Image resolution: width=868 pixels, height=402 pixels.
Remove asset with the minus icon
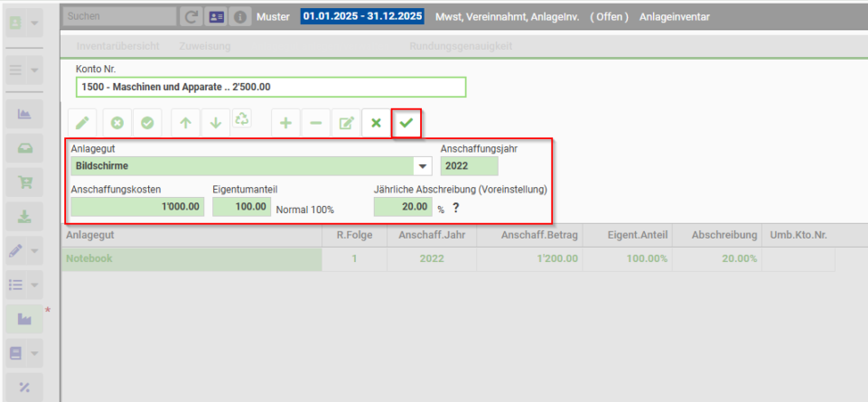coord(315,123)
